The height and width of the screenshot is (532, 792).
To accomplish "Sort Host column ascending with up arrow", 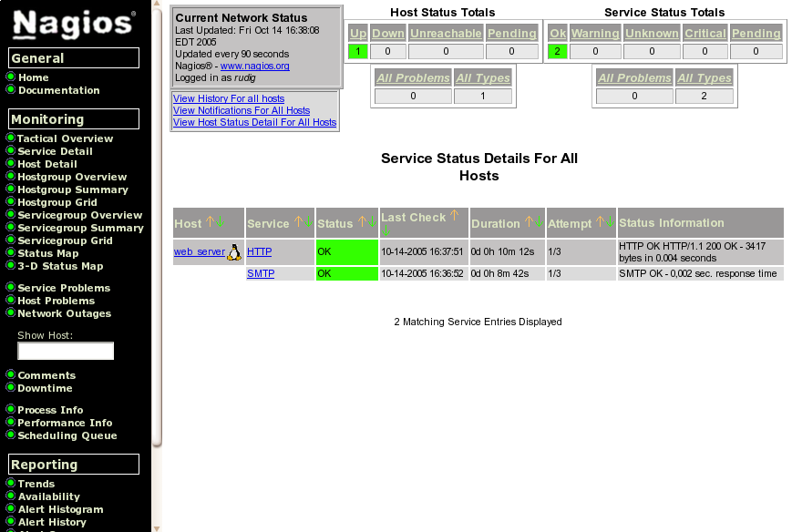I will (x=210, y=221).
